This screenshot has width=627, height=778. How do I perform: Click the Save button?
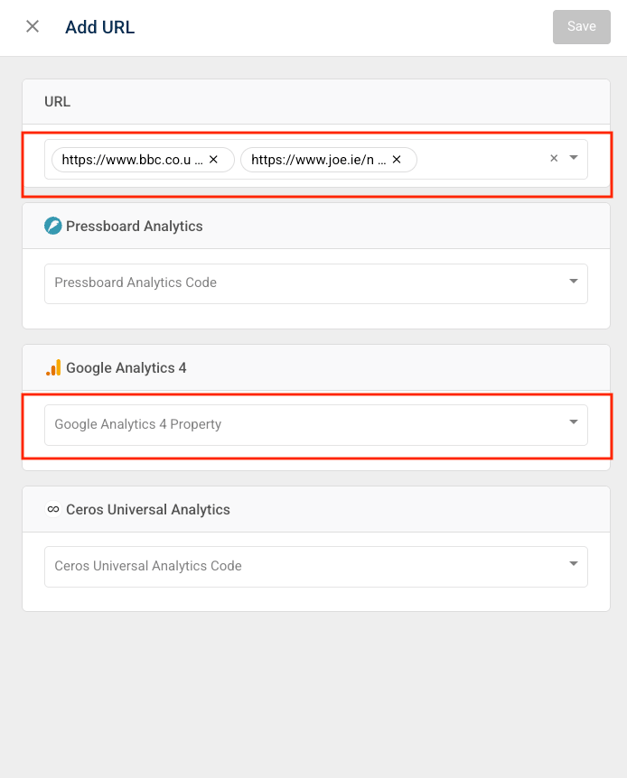point(581,27)
